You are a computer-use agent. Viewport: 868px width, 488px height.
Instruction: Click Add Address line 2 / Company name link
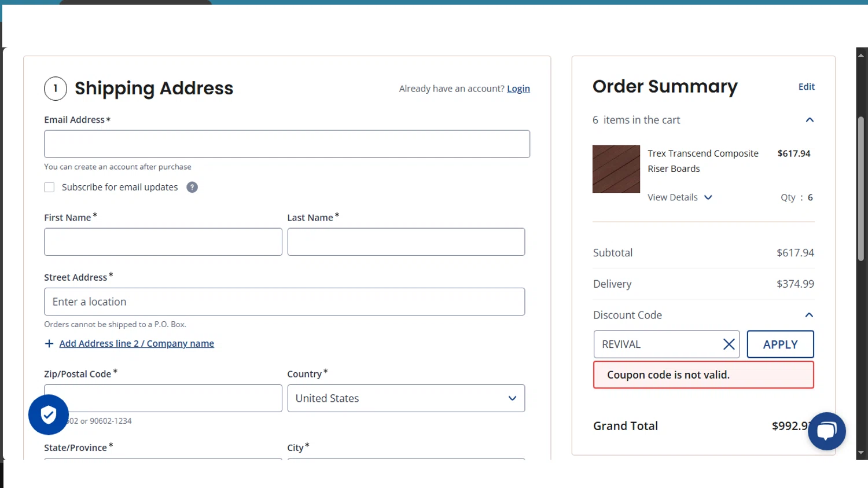coord(137,343)
